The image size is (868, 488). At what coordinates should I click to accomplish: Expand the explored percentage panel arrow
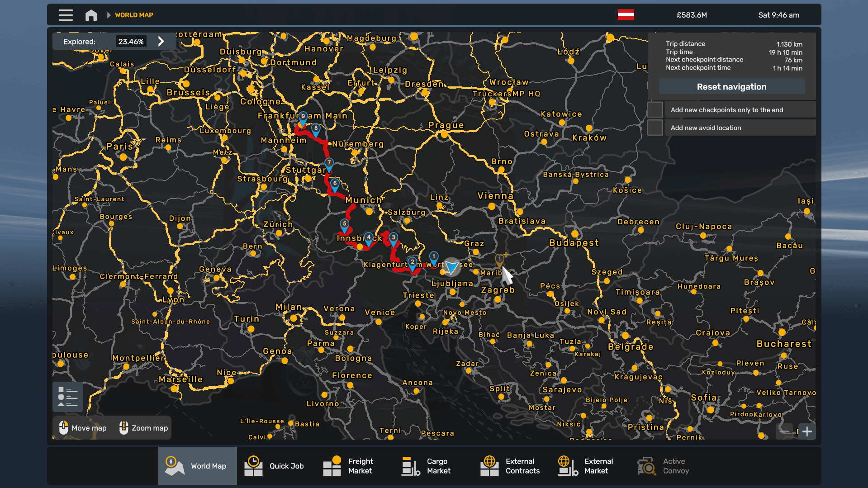click(x=161, y=41)
